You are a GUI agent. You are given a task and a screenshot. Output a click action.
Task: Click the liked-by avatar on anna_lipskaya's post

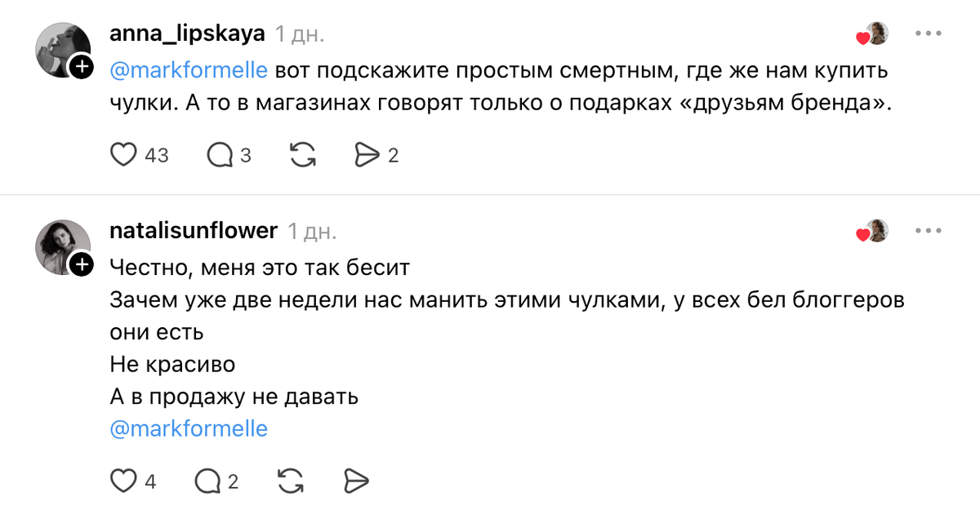[875, 35]
